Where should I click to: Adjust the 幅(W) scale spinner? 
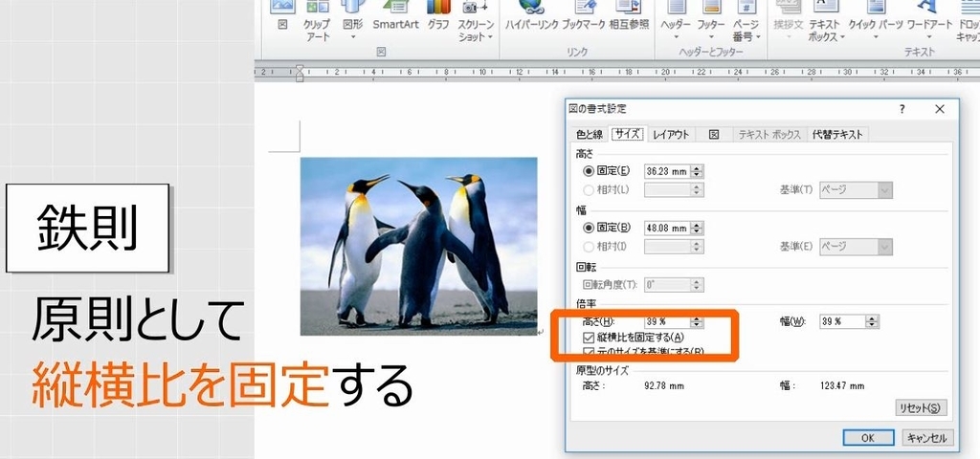click(x=873, y=321)
